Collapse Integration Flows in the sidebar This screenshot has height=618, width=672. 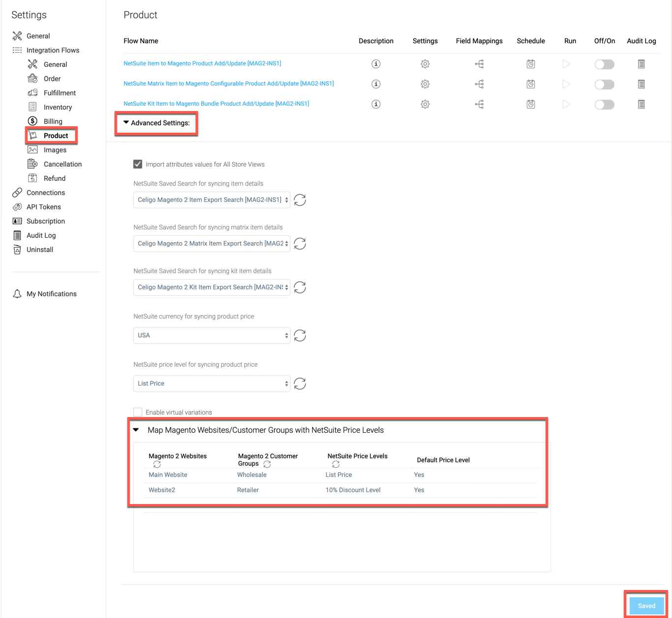point(46,50)
